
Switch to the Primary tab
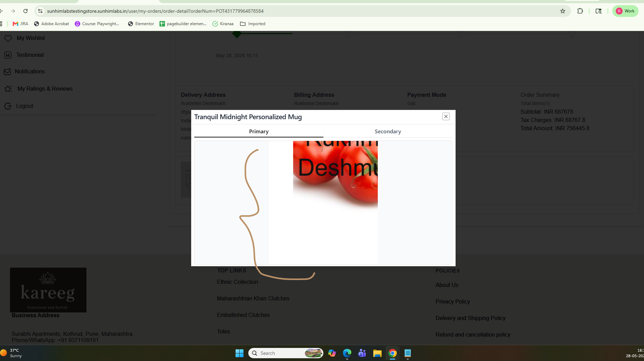click(259, 131)
